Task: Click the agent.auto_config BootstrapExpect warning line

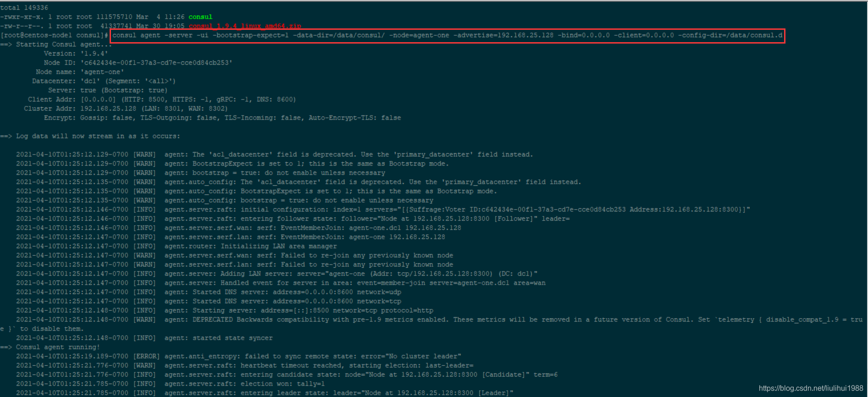Action: (x=256, y=191)
